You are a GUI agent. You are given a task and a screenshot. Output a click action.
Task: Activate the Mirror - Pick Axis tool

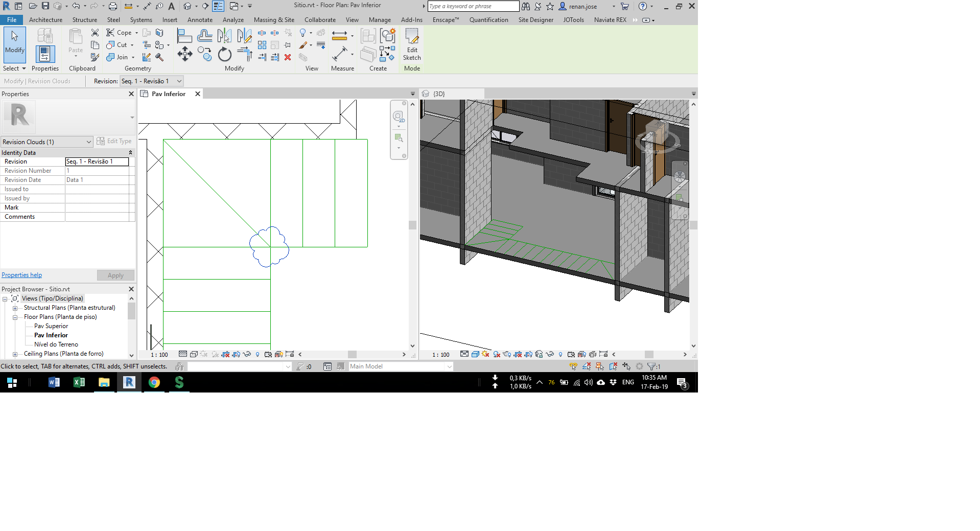click(224, 36)
